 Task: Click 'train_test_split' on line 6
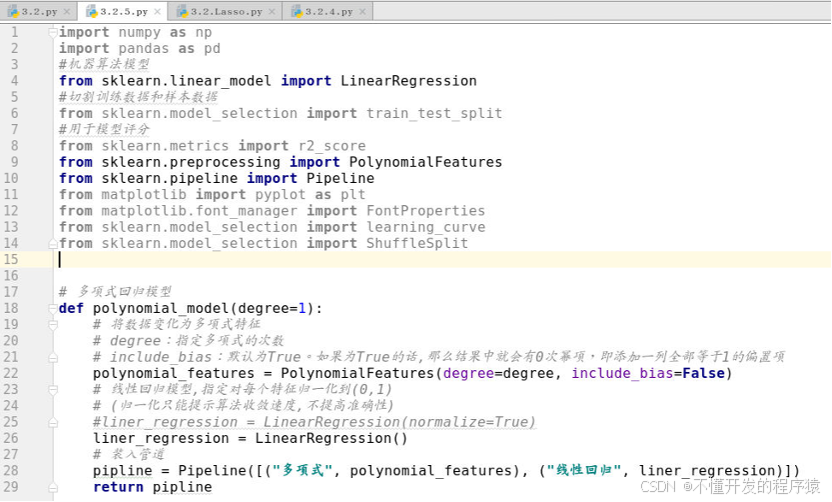click(434, 114)
